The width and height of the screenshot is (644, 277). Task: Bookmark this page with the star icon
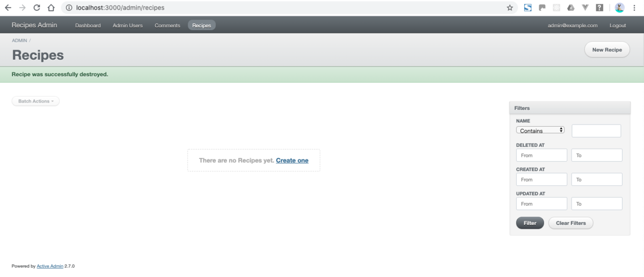point(510,8)
